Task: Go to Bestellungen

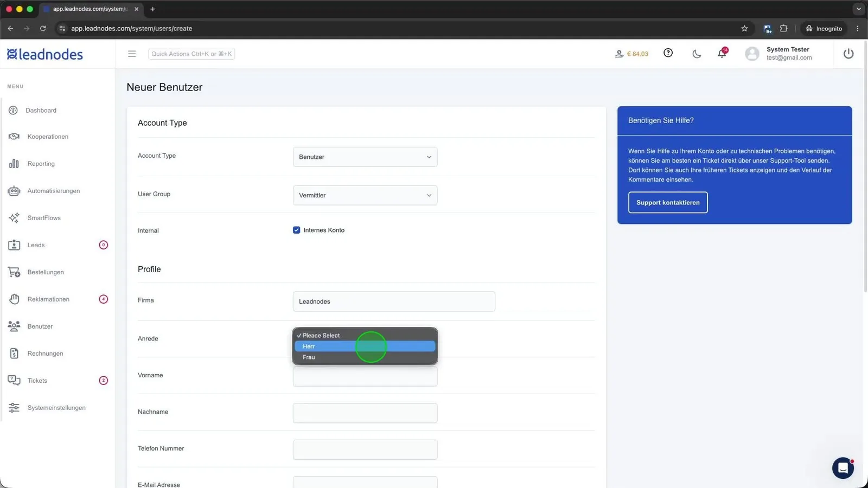Action: pyautogui.click(x=46, y=272)
